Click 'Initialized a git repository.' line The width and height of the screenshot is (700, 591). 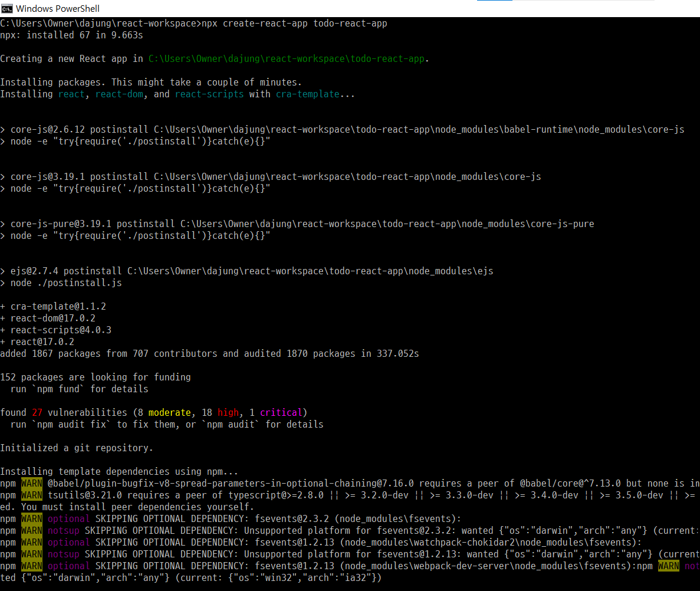click(x=76, y=448)
